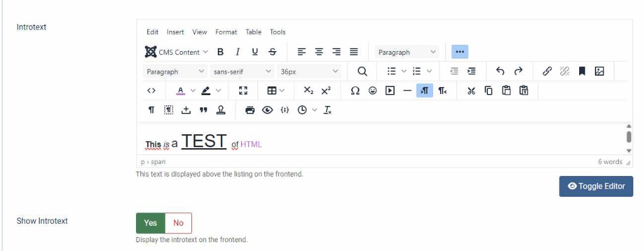
Task: Center align the text
Action: click(319, 52)
